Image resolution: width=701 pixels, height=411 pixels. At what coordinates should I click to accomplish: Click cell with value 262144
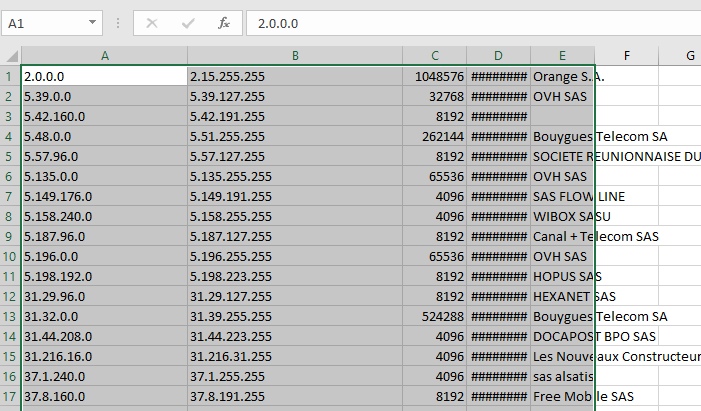[x=435, y=136]
